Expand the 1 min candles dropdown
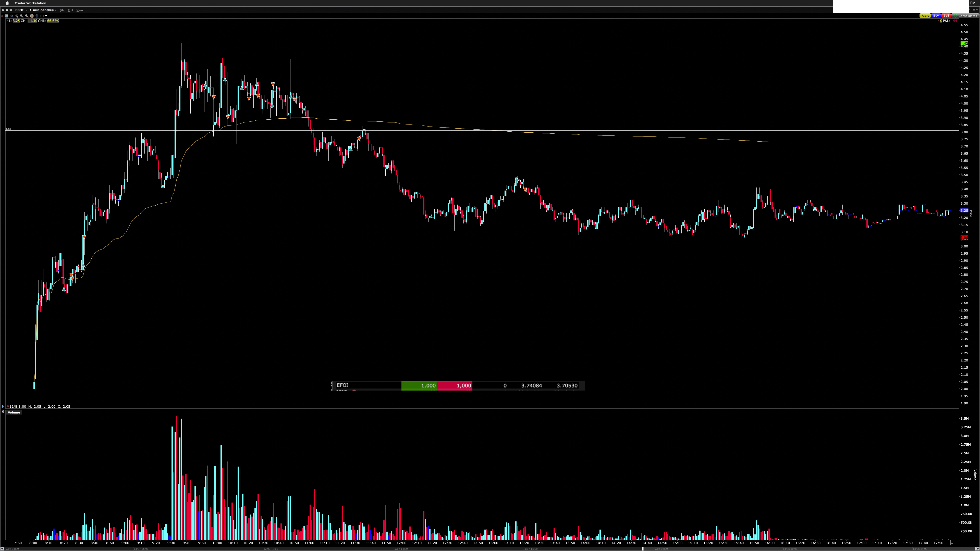 point(43,10)
